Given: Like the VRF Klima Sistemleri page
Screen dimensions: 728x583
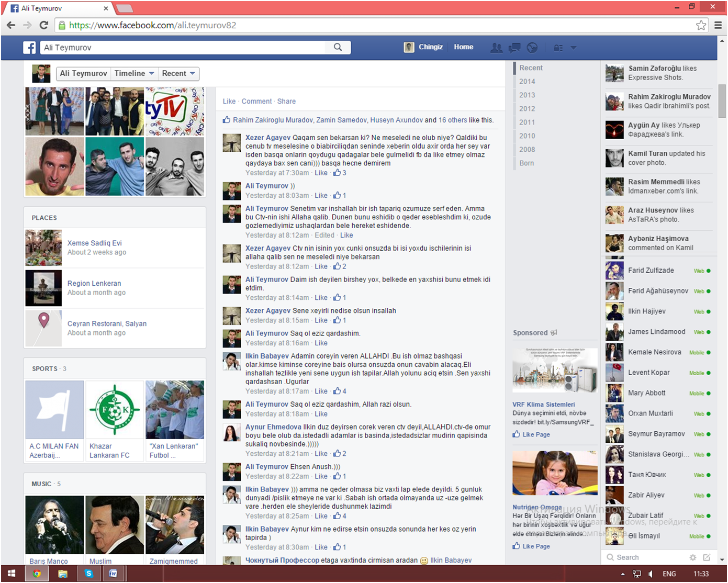Looking at the screenshot, I should point(536,434).
